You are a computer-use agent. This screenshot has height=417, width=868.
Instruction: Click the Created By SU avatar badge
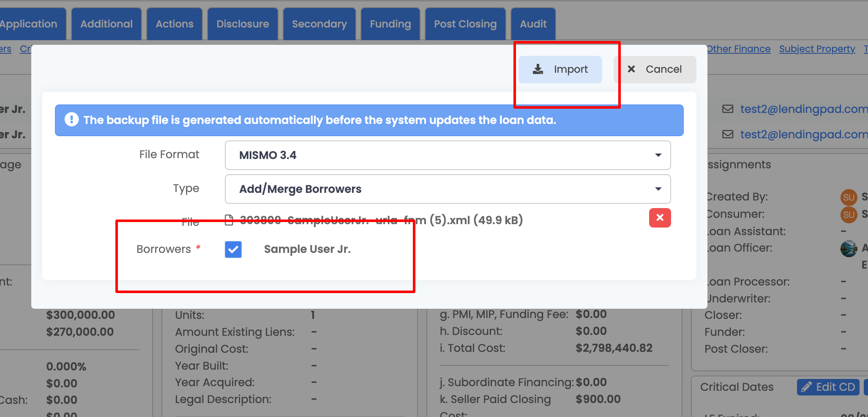coord(849,197)
